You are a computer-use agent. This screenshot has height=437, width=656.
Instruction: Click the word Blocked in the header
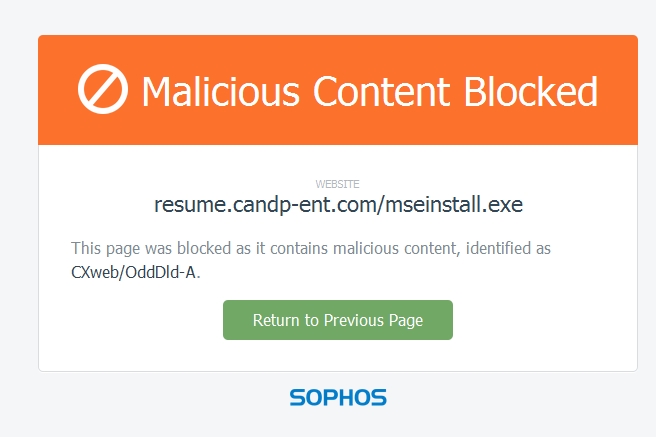530,91
